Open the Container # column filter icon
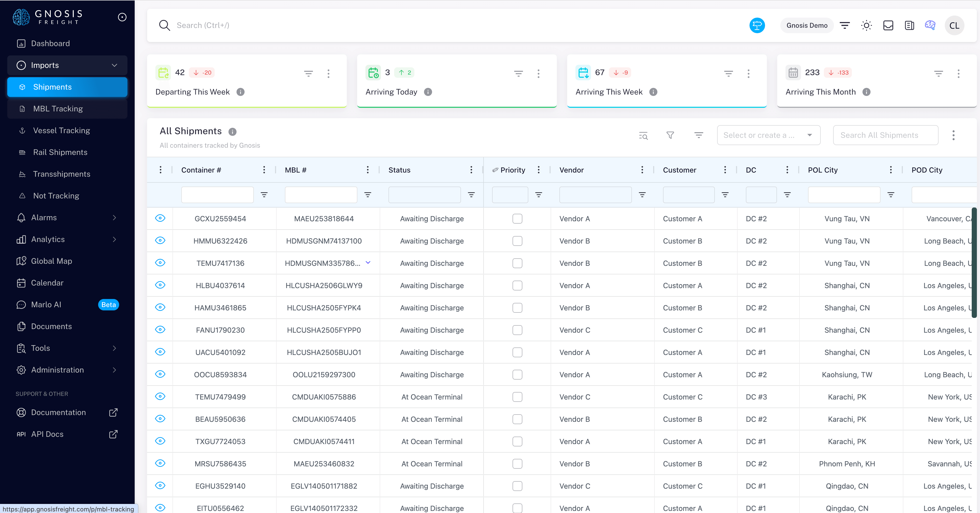This screenshot has width=980, height=513. point(264,195)
